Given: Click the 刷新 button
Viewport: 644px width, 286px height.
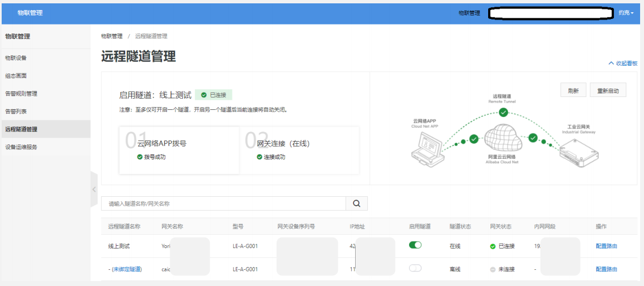Looking at the screenshot, I should (x=573, y=90).
